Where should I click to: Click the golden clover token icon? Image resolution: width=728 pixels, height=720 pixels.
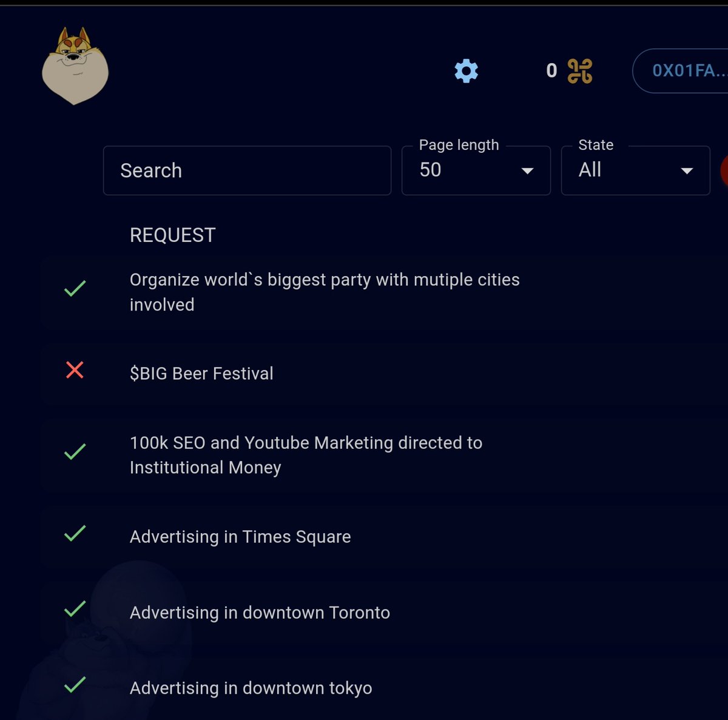[x=578, y=71]
